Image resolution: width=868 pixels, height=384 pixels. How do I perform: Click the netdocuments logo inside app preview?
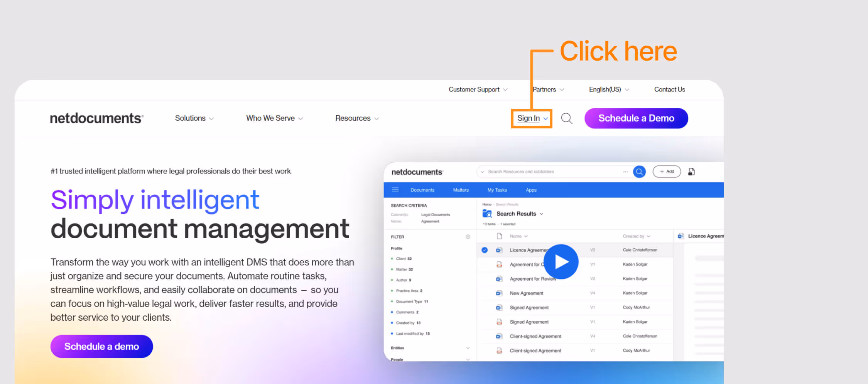(x=417, y=172)
